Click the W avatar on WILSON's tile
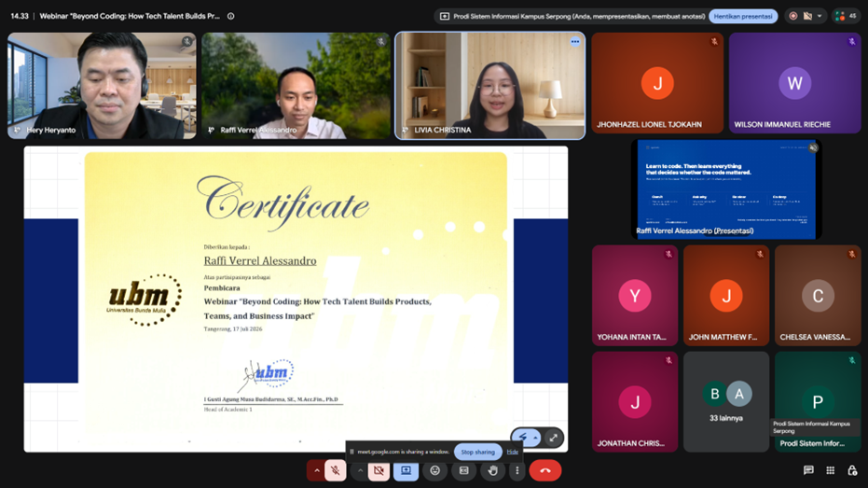The width and height of the screenshot is (868, 488). [795, 83]
